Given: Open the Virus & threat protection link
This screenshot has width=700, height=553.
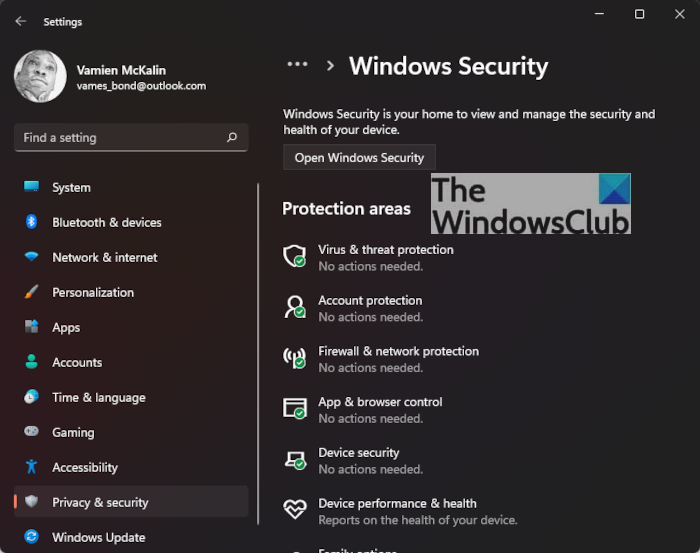Looking at the screenshot, I should click(x=385, y=250).
